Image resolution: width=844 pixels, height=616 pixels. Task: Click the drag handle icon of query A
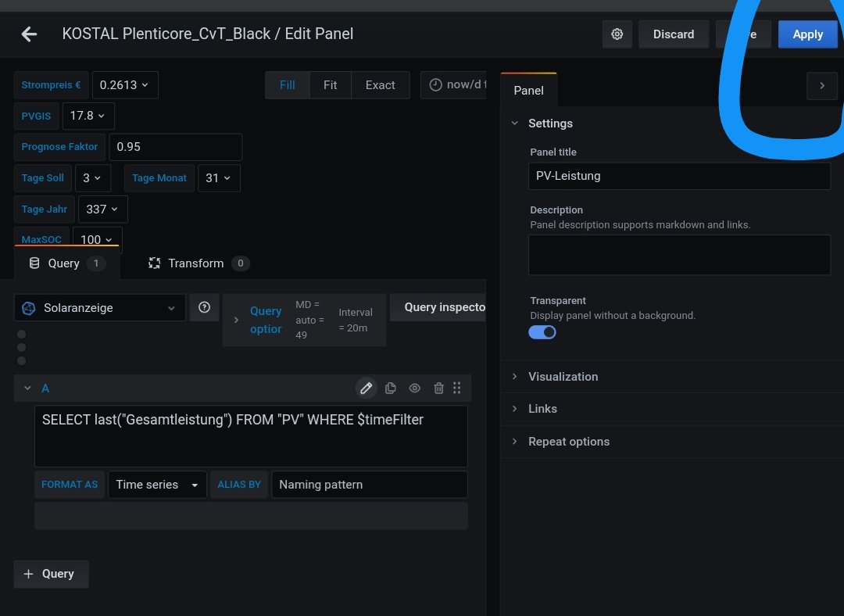pos(457,388)
